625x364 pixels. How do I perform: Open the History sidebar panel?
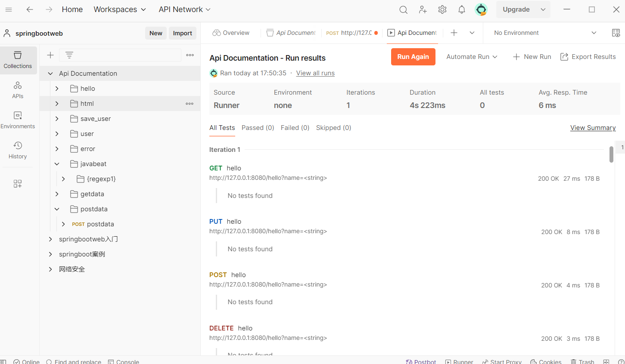pos(18,150)
